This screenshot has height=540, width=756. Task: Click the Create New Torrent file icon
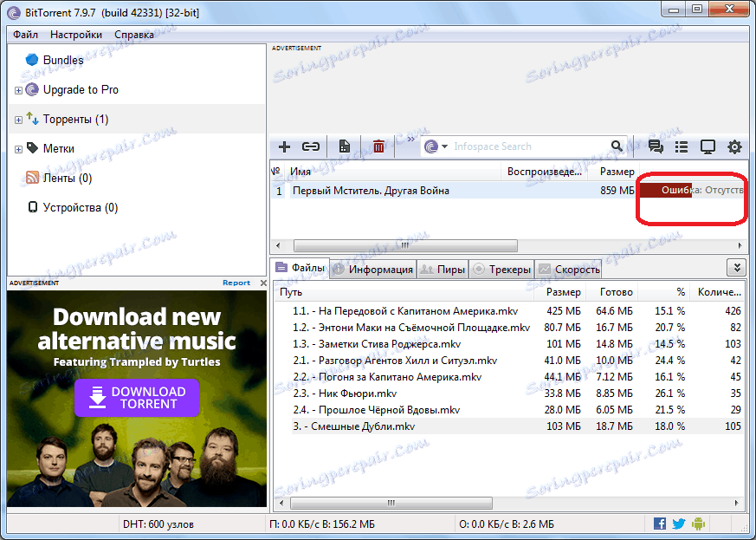tap(345, 146)
